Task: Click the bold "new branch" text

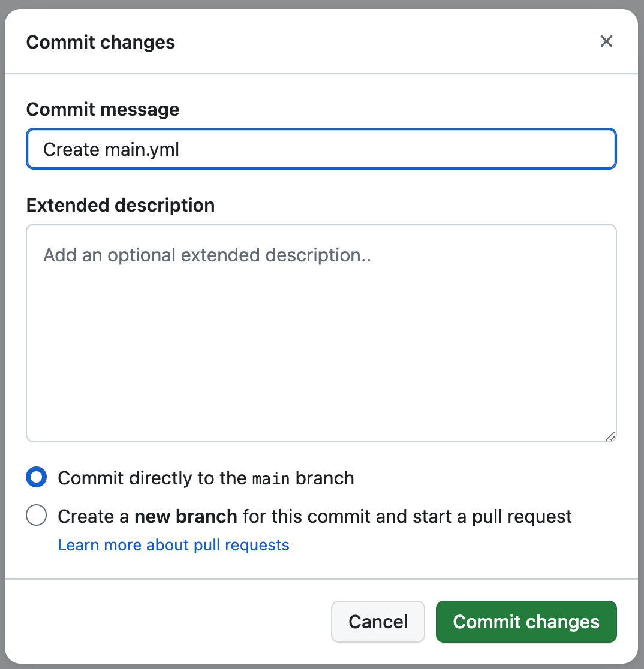Action: click(x=186, y=516)
